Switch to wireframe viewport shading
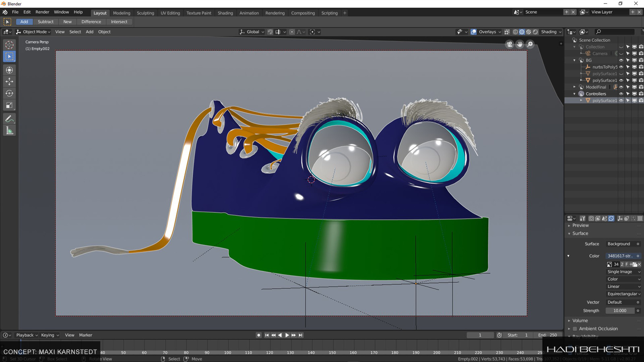Image resolution: width=644 pixels, height=362 pixels. (515, 32)
